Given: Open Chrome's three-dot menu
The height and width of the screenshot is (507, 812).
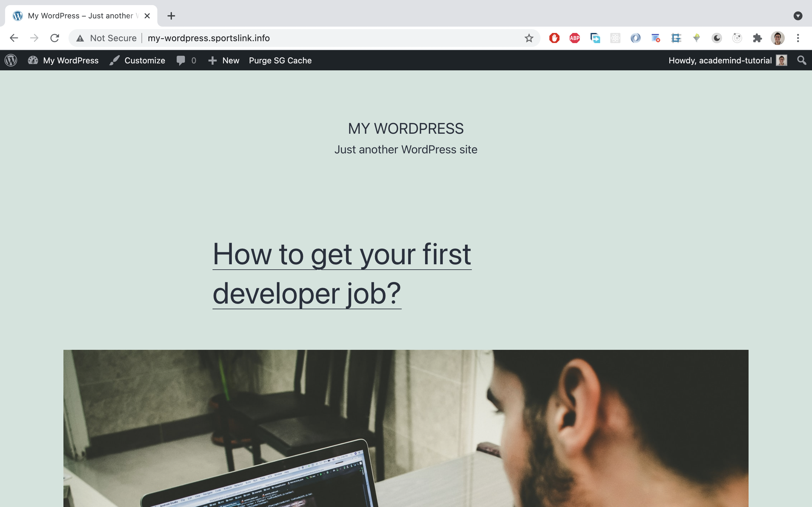Looking at the screenshot, I should point(798,38).
